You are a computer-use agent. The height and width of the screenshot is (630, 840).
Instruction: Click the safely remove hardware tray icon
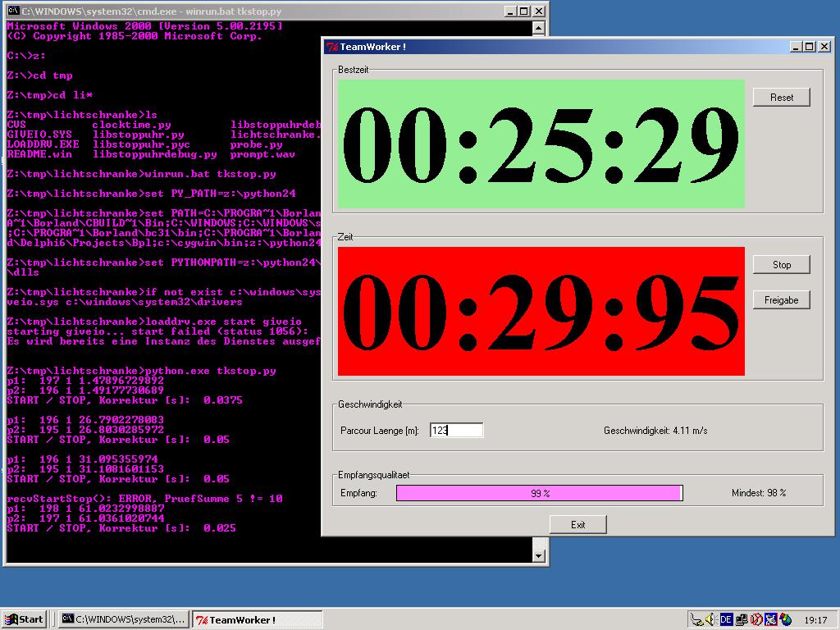pyautogui.click(x=696, y=619)
